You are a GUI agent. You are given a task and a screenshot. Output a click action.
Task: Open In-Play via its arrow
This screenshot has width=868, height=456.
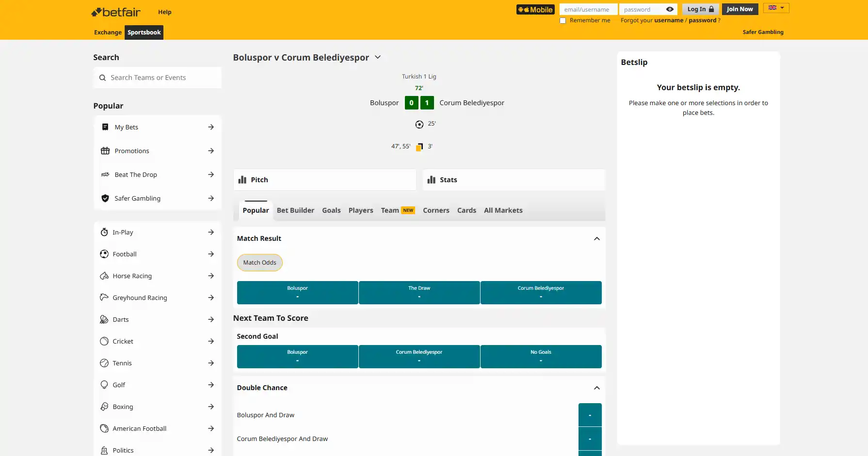pos(211,232)
